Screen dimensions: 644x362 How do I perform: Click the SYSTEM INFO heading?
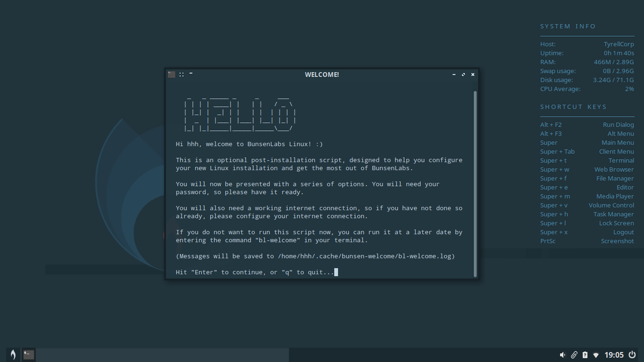[568, 26]
